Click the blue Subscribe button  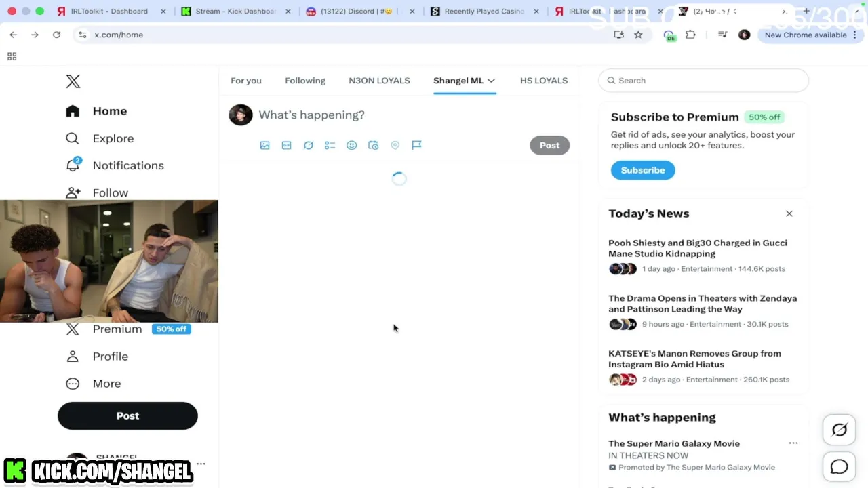643,170
